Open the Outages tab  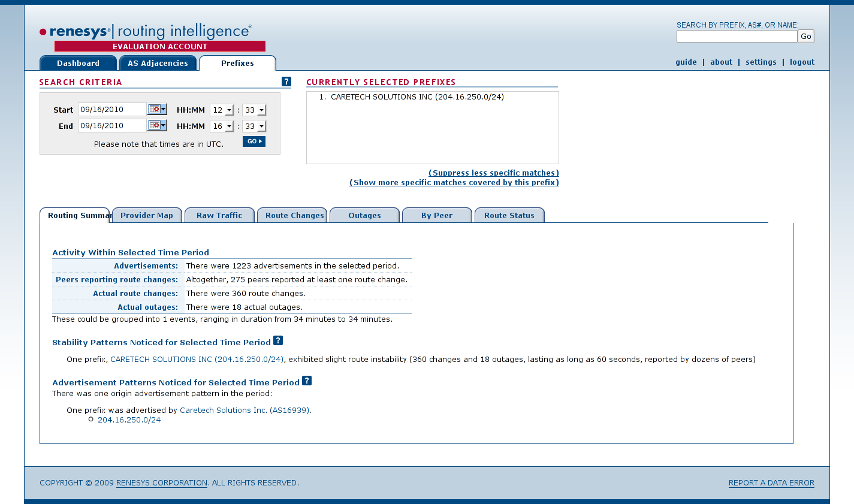(364, 216)
